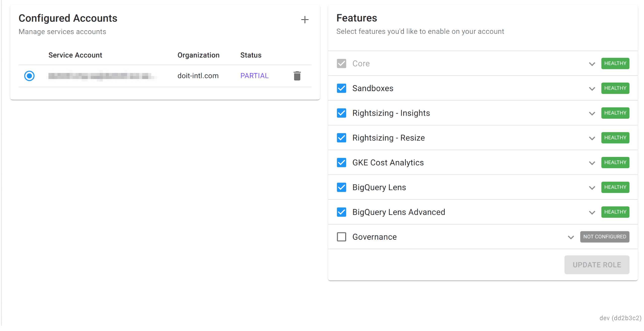Viewport: 644px width, 331px height.
Task: Toggle the GKE Cost Analytics checkbox
Action: [x=341, y=162]
